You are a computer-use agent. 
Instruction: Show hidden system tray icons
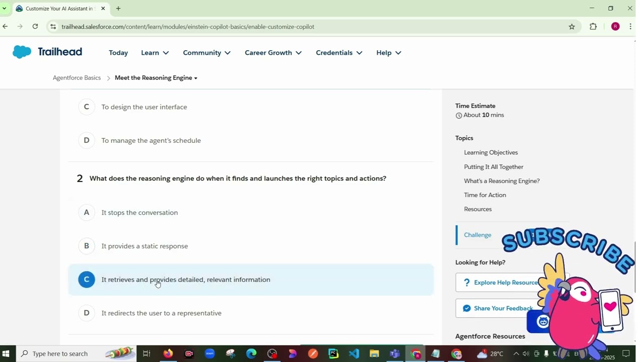pos(516,353)
